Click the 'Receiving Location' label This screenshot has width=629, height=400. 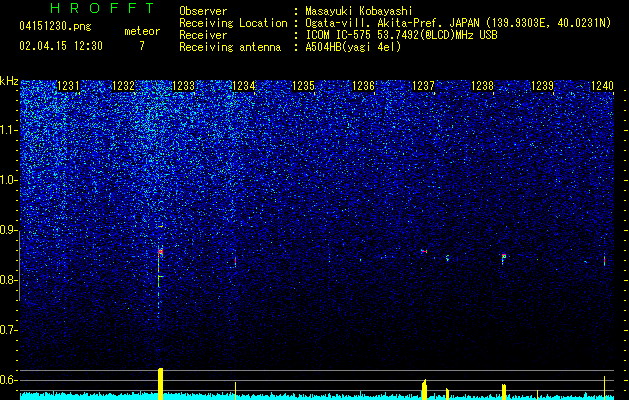pos(233,23)
